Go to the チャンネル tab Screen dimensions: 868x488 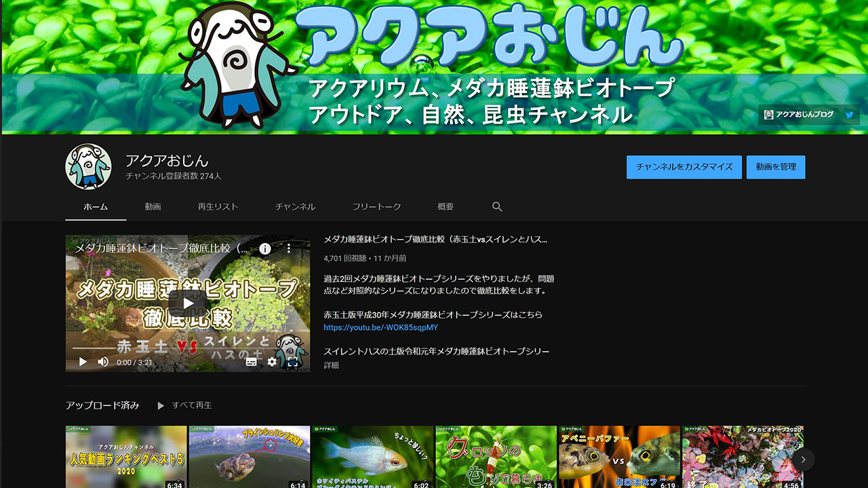pos(295,207)
